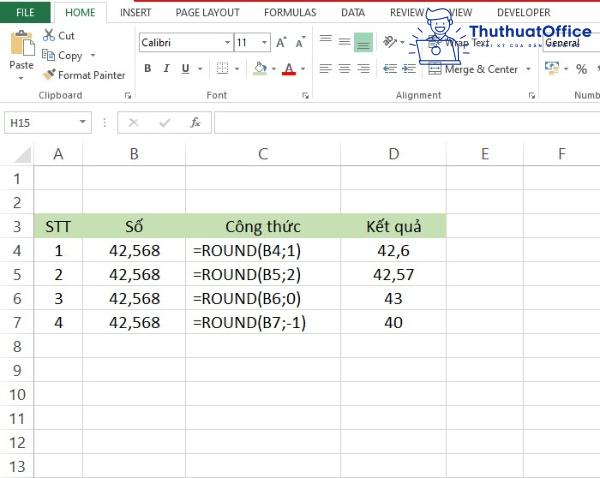Open the Name Box dropdown arrow
The height and width of the screenshot is (478, 600).
point(82,122)
